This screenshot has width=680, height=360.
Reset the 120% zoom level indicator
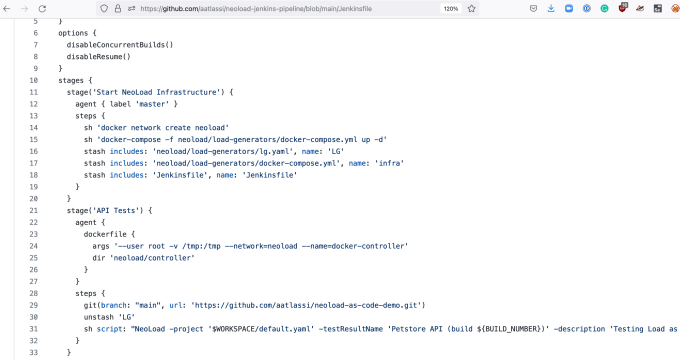click(451, 9)
